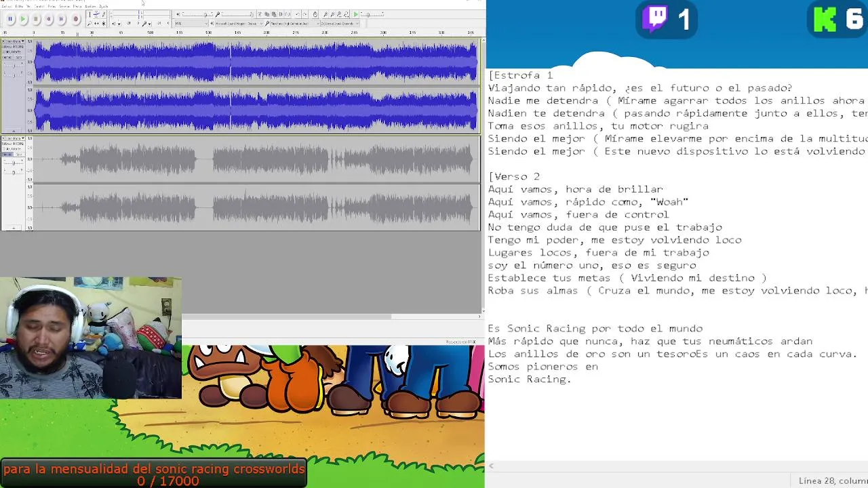Open the recording channels dropdown

[x=340, y=24]
